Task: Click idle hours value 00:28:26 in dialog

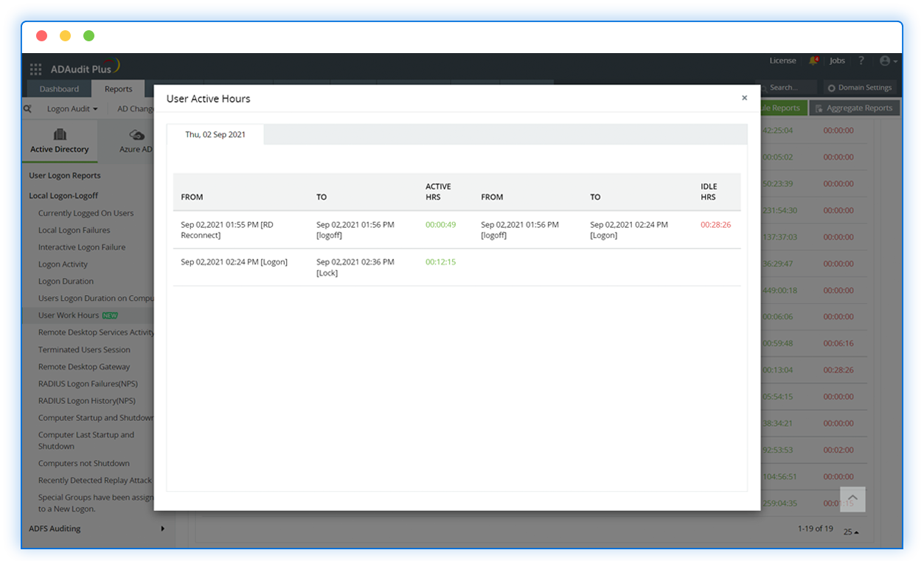Action: click(x=715, y=224)
